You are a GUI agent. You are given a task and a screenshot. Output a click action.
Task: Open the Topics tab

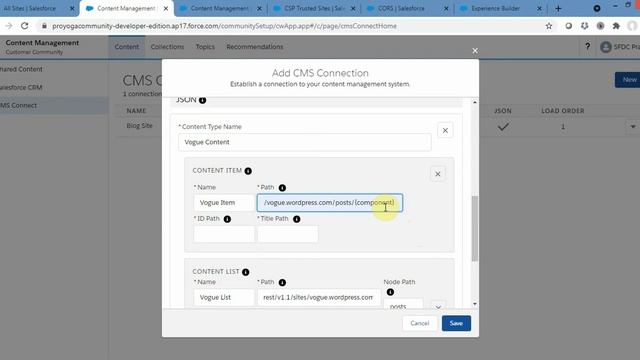[x=205, y=47]
